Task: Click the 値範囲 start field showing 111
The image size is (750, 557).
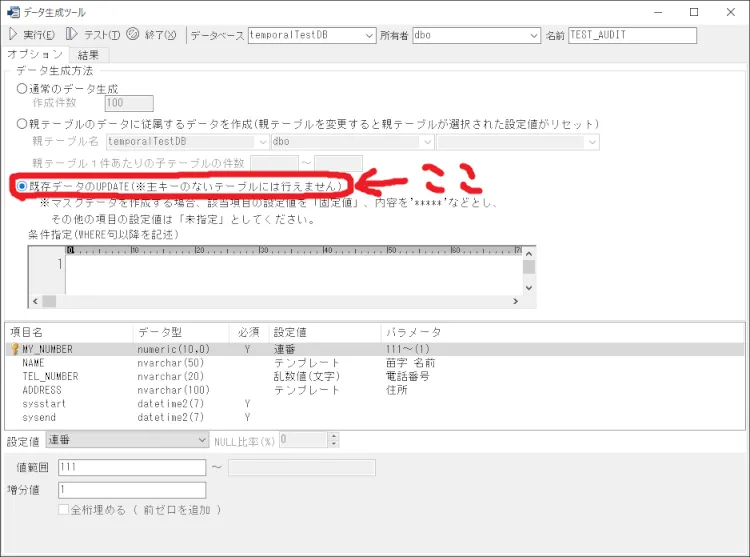Action: [x=132, y=467]
